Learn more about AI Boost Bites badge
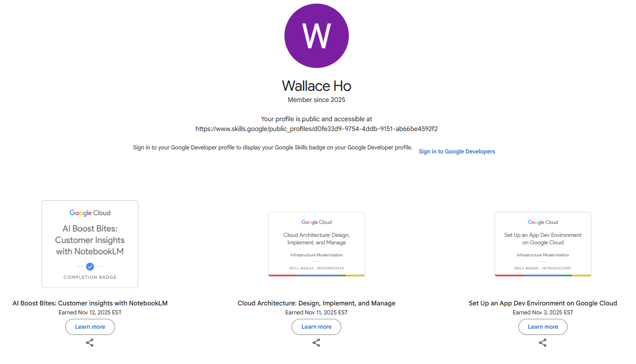Viewport: 636px width, 364px height. [x=90, y=327]
